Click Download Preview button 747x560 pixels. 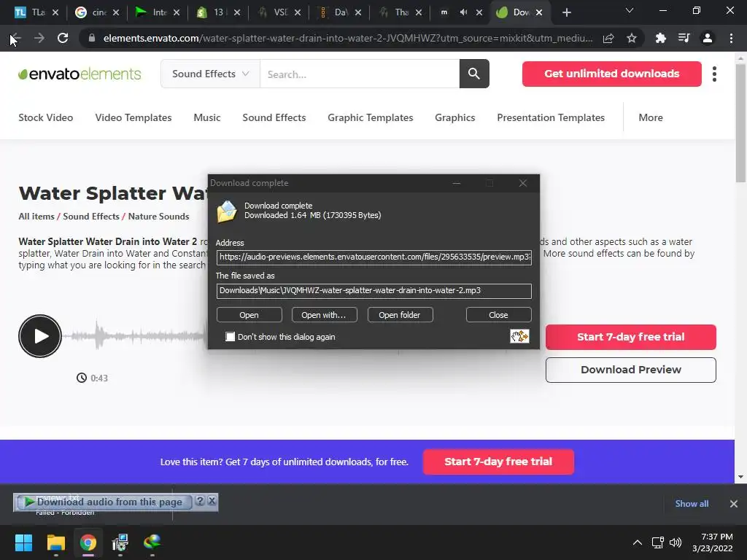(631, 370)
